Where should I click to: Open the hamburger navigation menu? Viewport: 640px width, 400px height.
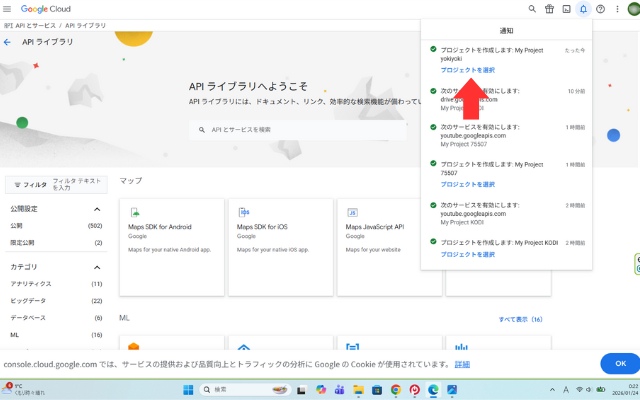tap(8, 9)
